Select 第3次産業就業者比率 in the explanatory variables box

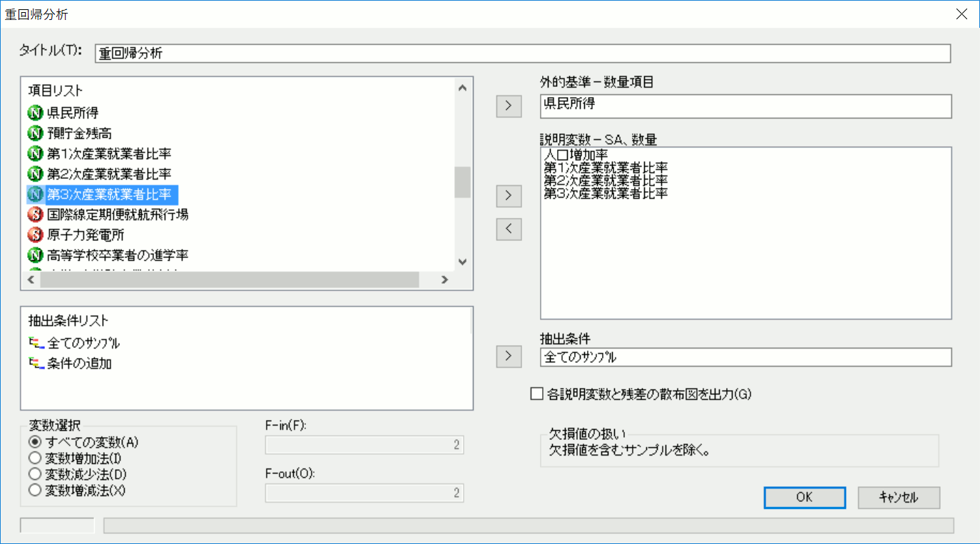coord(606,193)
